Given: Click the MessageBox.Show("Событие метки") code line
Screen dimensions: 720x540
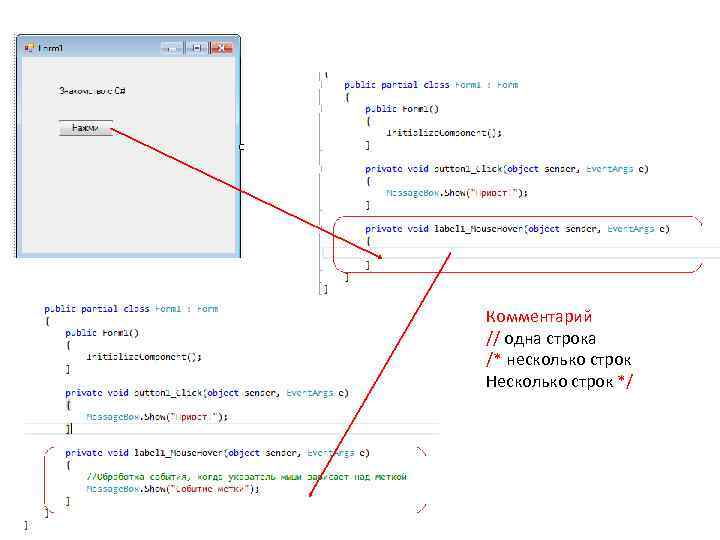Looking at the screenshot, I should [173, 489].
